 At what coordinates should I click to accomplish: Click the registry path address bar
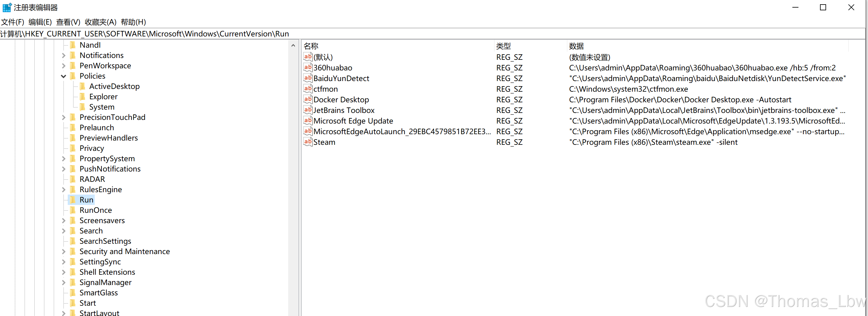click(x=432, y=34)
